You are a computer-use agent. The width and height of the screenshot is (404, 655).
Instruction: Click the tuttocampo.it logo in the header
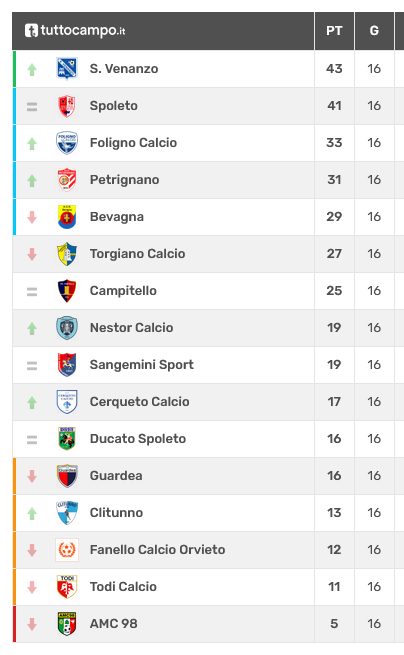click(x=75, y=30)
